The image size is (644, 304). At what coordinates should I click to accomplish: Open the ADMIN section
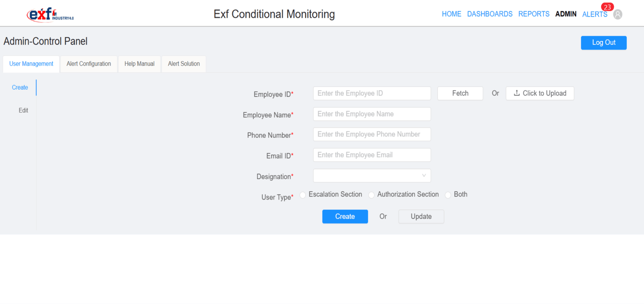coord(566,14)
